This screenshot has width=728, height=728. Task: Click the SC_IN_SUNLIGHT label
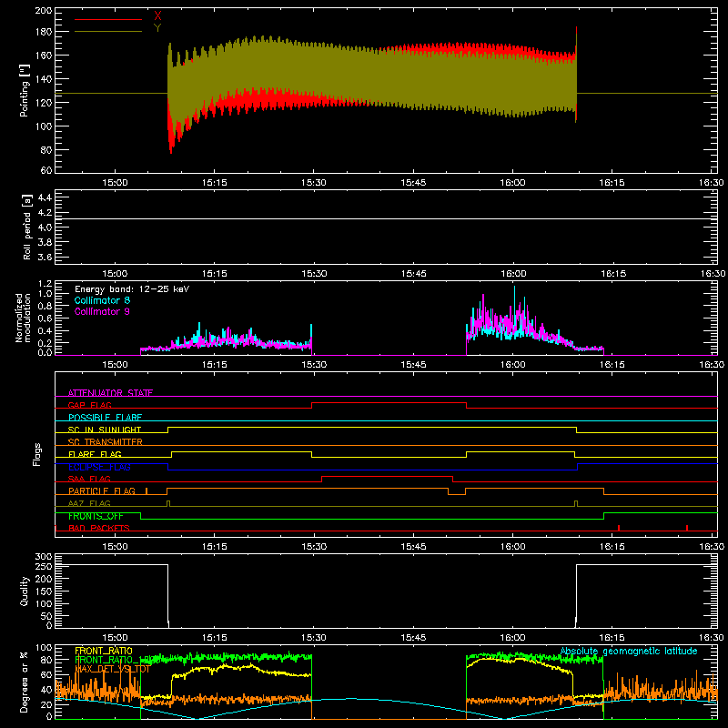[105, 430]
